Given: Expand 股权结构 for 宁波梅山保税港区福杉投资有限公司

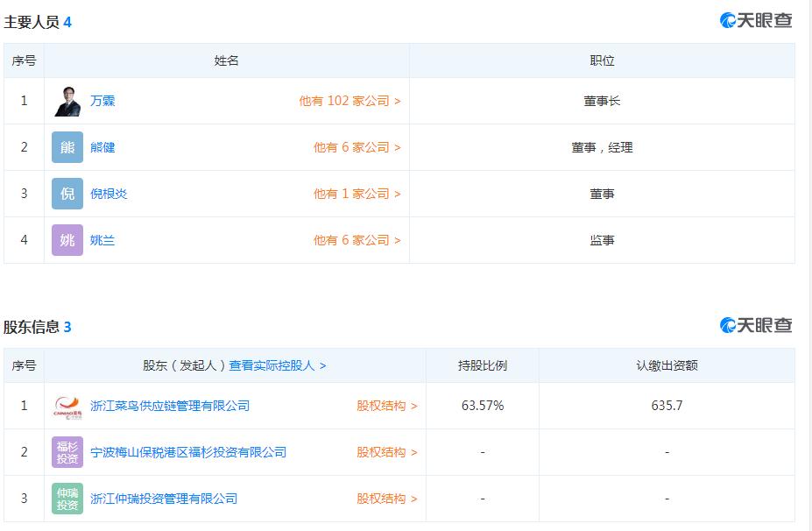Looking at the screenshot, I should tap(381, 452).
